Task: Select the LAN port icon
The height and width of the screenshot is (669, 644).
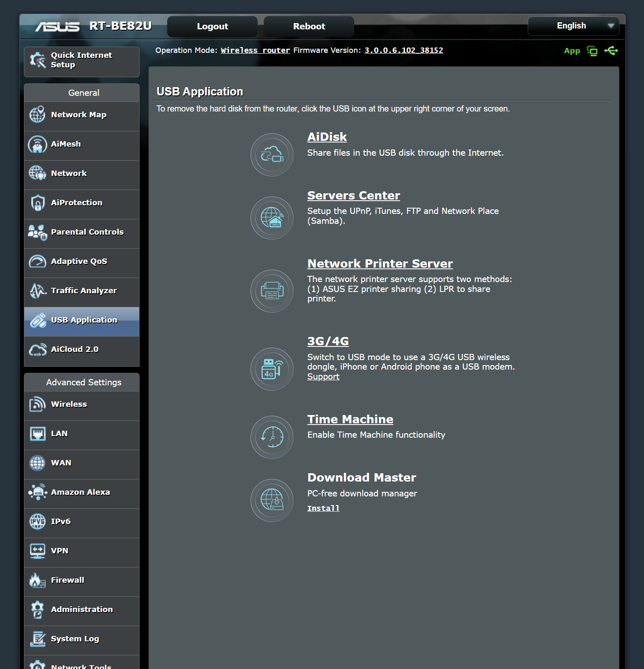Action: 38,434
